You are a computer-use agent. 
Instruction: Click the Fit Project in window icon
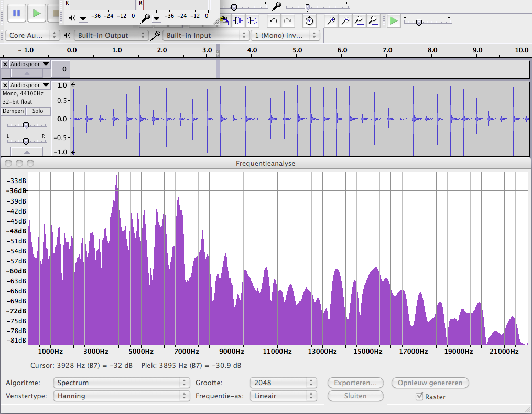click(373, 21)
